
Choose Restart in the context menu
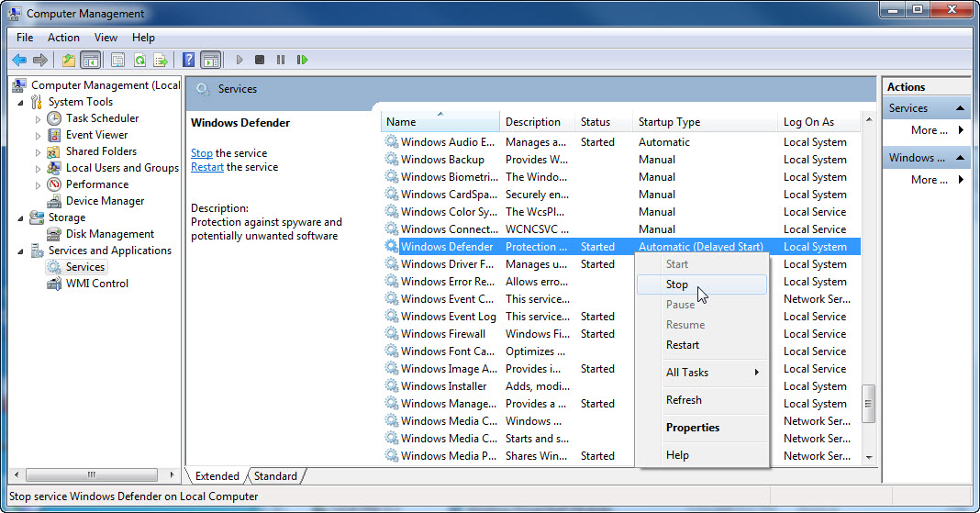coord(702,345)
